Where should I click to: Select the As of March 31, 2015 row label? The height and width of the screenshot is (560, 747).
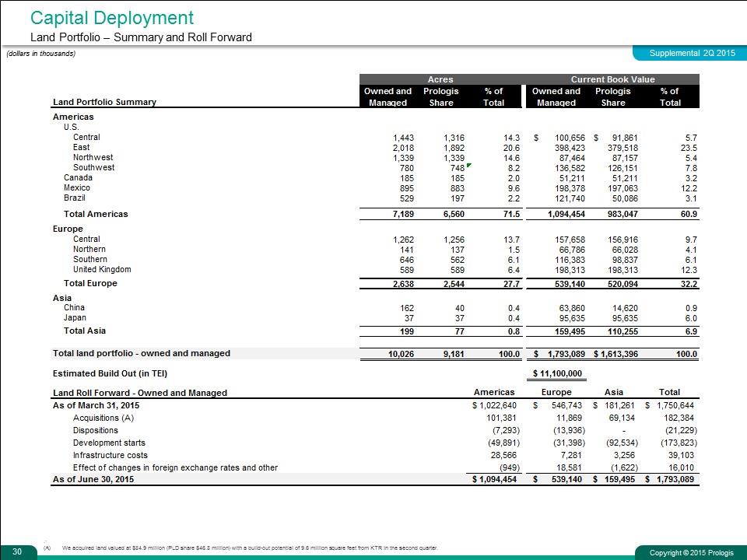[x=96, y=405]
